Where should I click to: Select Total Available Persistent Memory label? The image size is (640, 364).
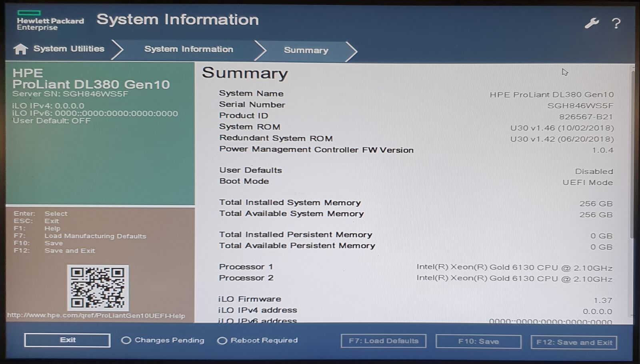click(297, 246)
